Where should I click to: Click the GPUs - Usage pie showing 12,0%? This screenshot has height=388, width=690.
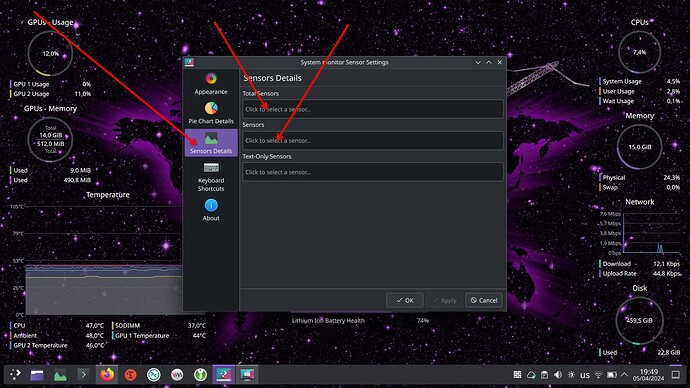click(50, 54)
